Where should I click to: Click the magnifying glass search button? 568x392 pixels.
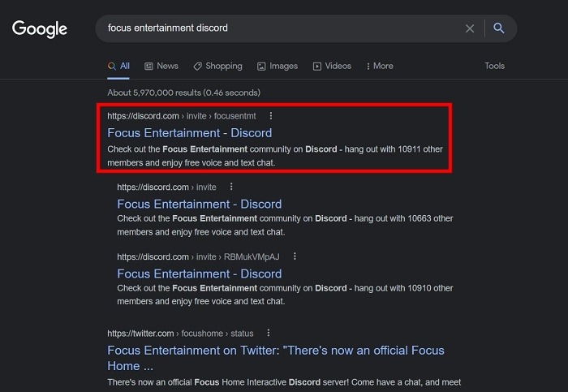coord(499,28)
